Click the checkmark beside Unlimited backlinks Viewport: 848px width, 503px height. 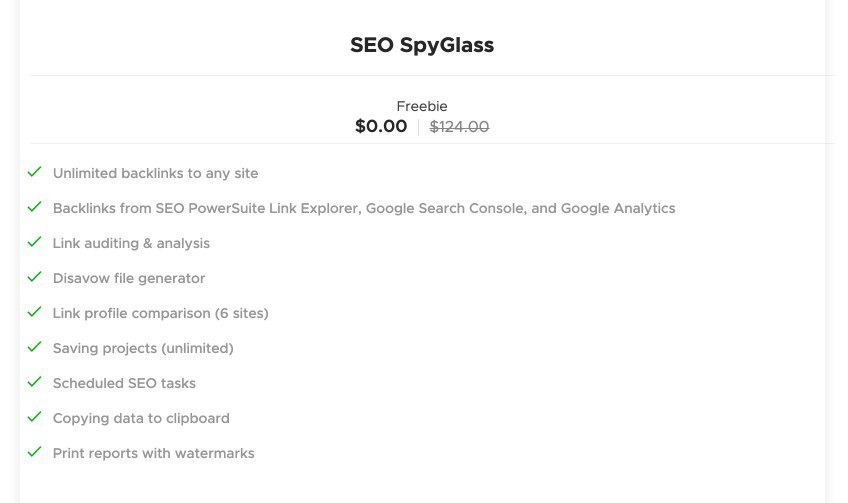click(x=35, y=172)
